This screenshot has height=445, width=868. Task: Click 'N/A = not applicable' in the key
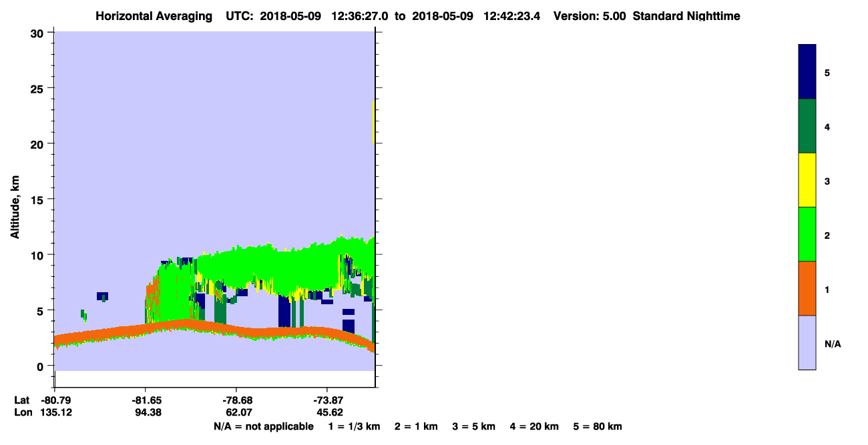pos(263,426)
